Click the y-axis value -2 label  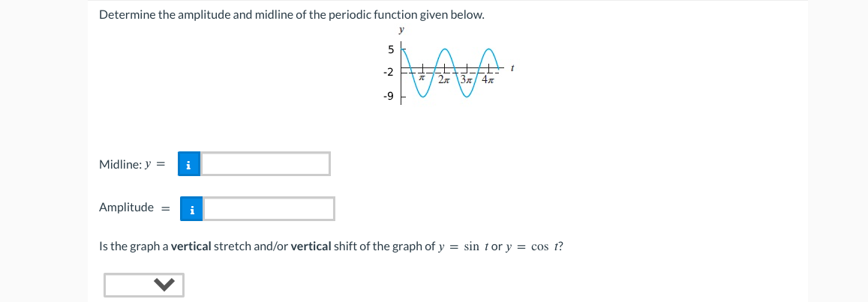(x=388, y=73)
